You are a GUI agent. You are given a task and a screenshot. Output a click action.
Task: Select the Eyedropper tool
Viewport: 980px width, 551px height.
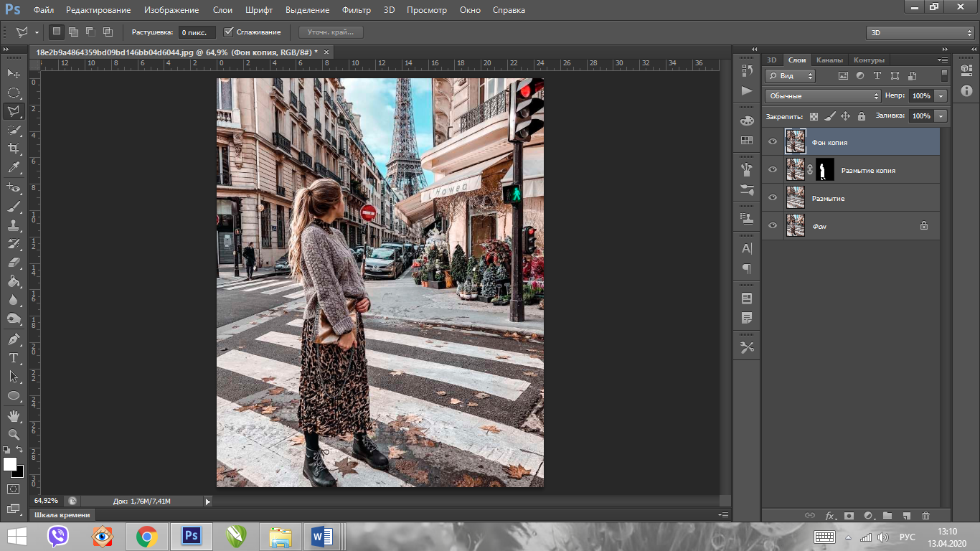point(14,168)
